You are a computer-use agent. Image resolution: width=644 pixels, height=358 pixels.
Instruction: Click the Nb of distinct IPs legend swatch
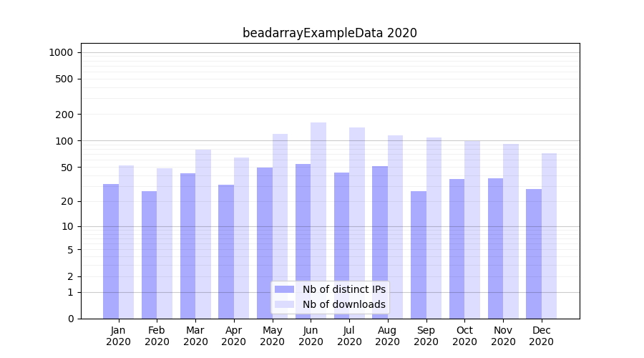284,289
